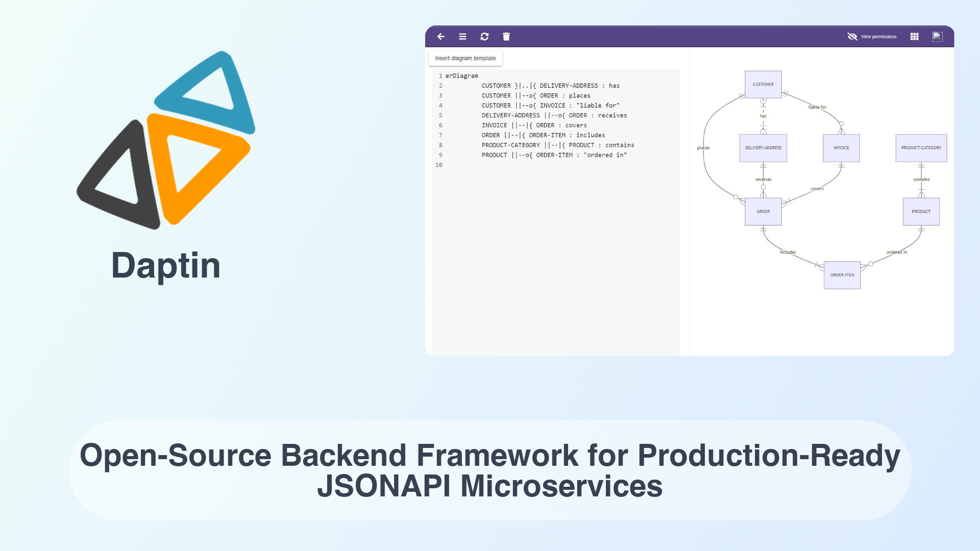
Task: Click the 'liable for' relationship label
Action: [817, 107]
